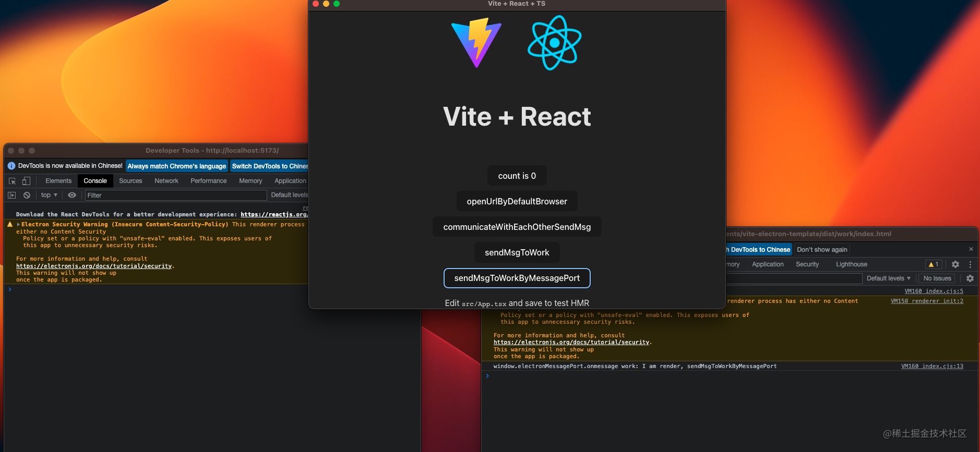This screenshot has width=980, height=452.
Task: Open Default levels dropdown in right DevTools
Action: pos(888,278)
